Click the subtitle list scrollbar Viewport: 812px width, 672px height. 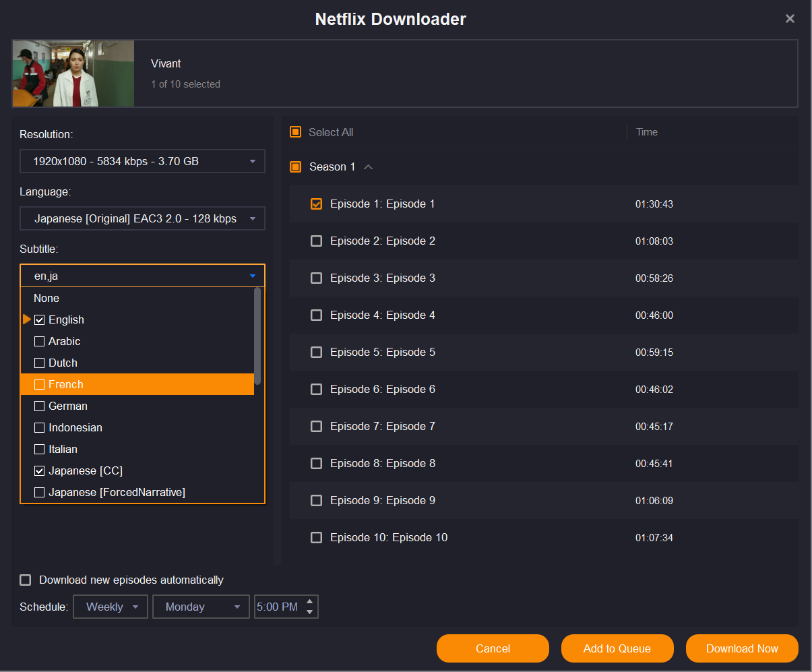point(257,336)
